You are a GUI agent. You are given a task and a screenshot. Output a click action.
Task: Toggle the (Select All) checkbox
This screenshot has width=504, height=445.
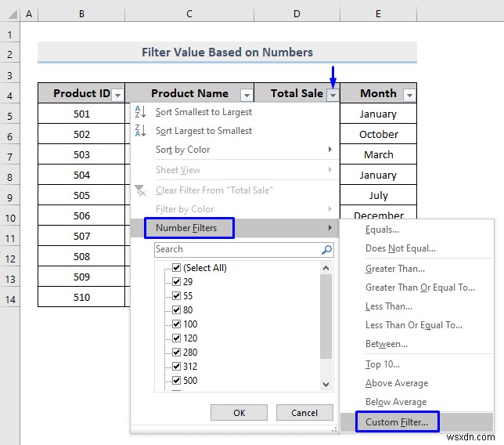pos(176,267)
